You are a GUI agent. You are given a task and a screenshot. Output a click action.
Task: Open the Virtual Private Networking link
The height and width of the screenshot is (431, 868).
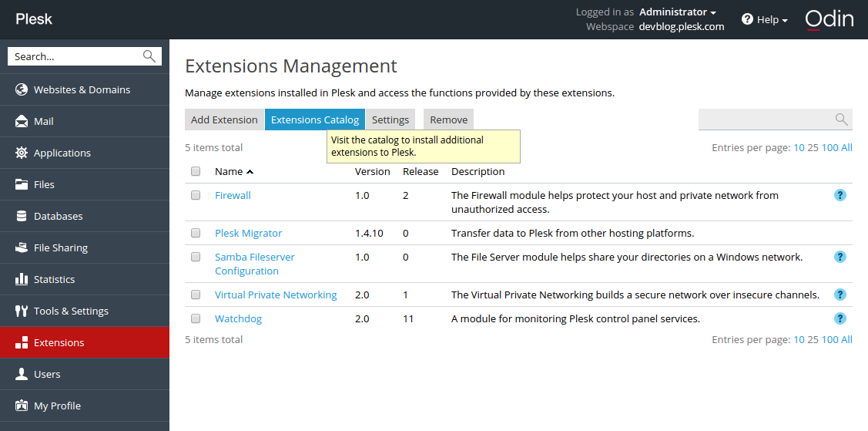tap(276, 295)
